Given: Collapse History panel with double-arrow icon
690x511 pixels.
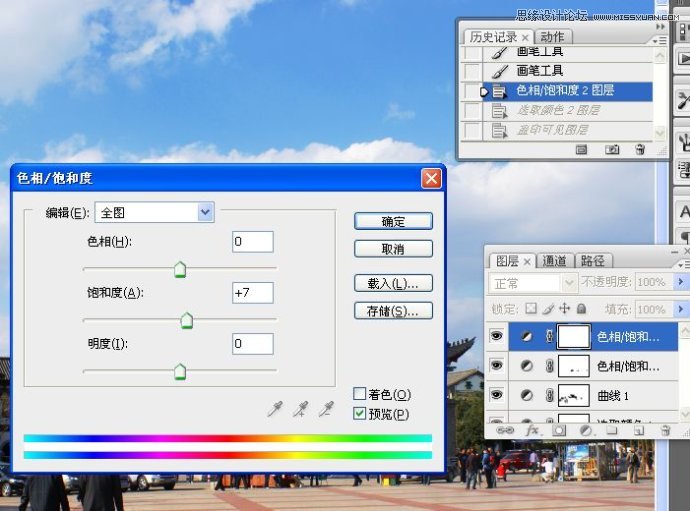Looking at the screenshot, I should [x=661, y=27].
